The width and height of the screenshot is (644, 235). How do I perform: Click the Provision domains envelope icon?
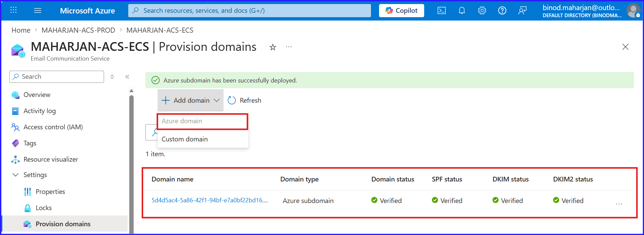(x=28, y=224)
